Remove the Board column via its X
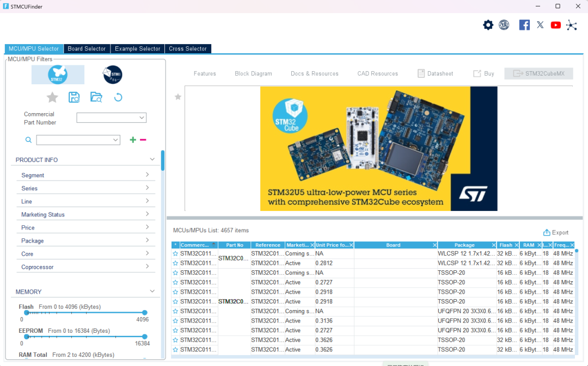This screenshot has height=366, width=588. [434, 245]
